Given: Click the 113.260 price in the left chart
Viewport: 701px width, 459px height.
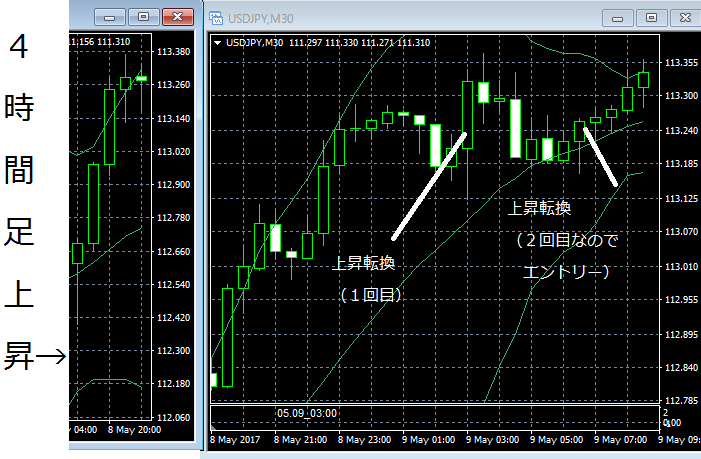Looking at the screenshot, I should point(173,85).
